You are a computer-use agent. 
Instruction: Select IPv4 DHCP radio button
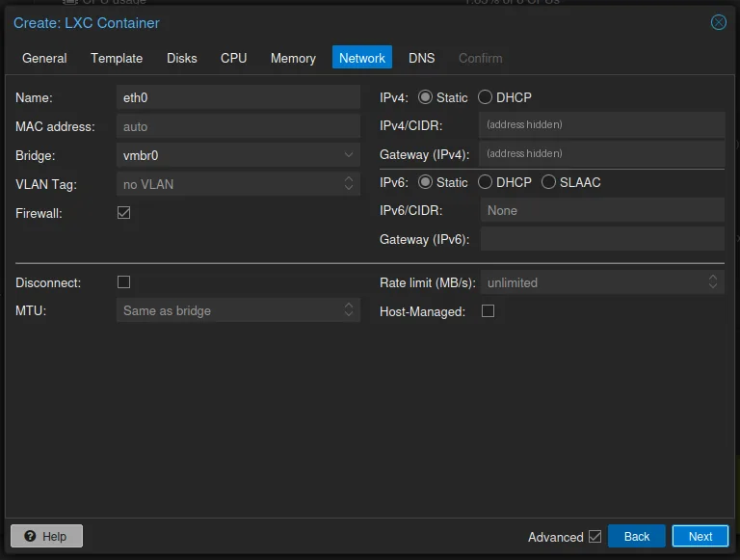pos(485,97)
